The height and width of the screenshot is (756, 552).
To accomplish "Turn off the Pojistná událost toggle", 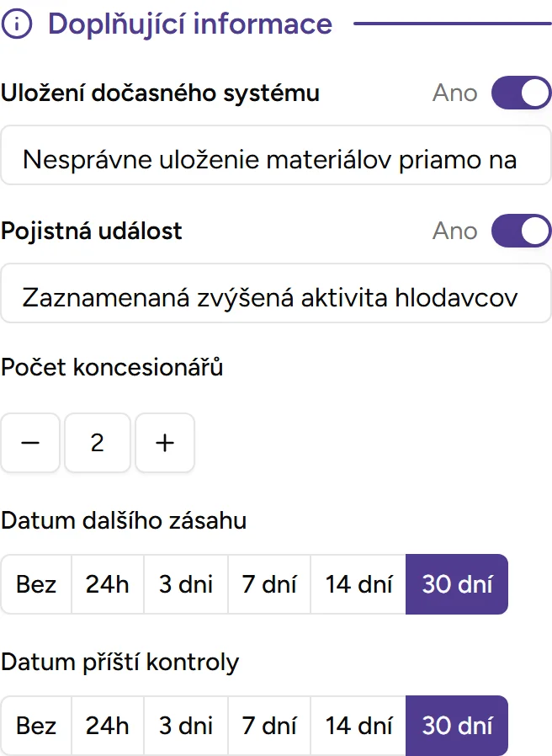I will tap(520, 231).
